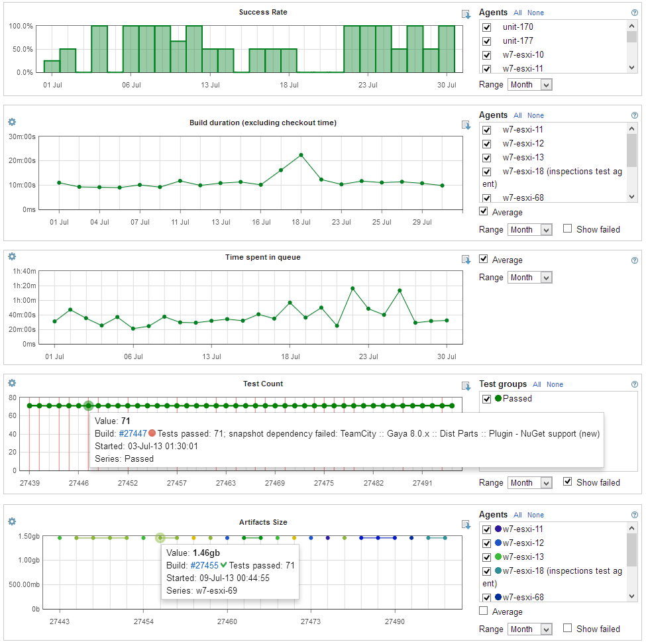646x644 pixels.
Task: Change Range for Time spent in queue
Action: pos(529,277)
